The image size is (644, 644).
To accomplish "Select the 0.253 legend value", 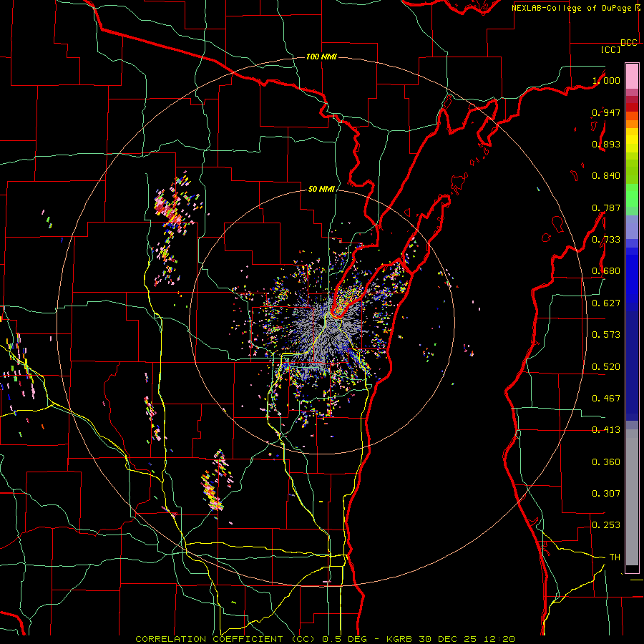I will pos(606,525).
